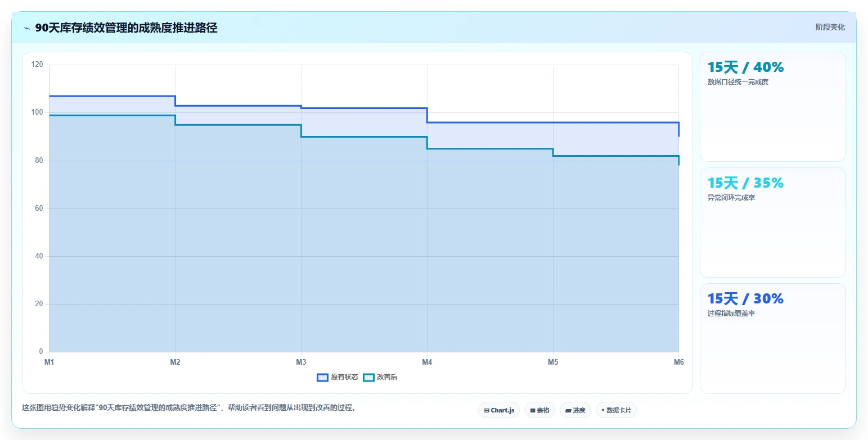The image size is (868, 440).
Task: Click the 20 y-axis value
Action: 39,304
